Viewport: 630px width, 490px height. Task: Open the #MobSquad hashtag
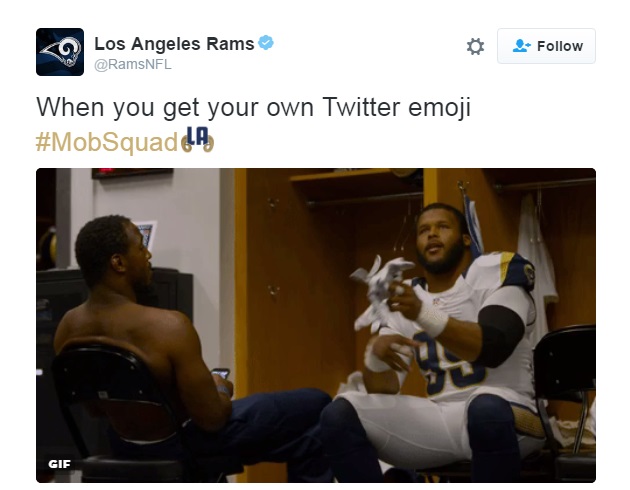(x=107, y=142)
